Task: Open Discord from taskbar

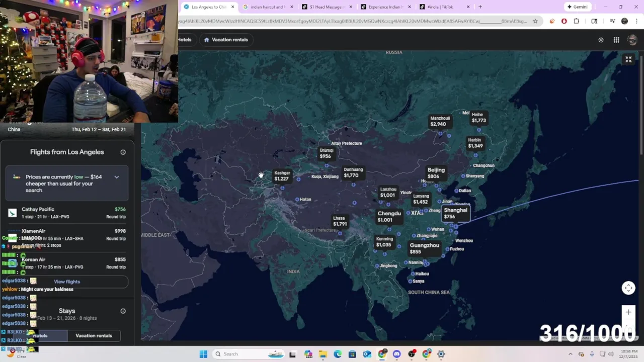Action: (397, 354)
